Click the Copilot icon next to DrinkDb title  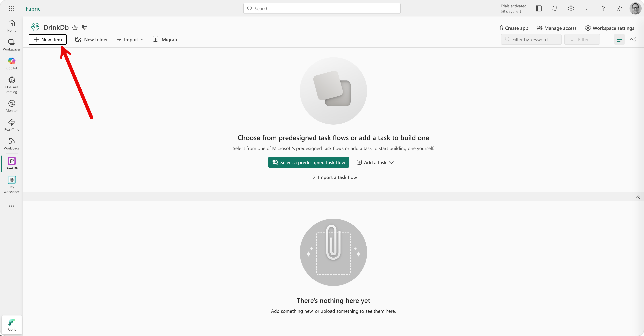[x=75, y=27]
